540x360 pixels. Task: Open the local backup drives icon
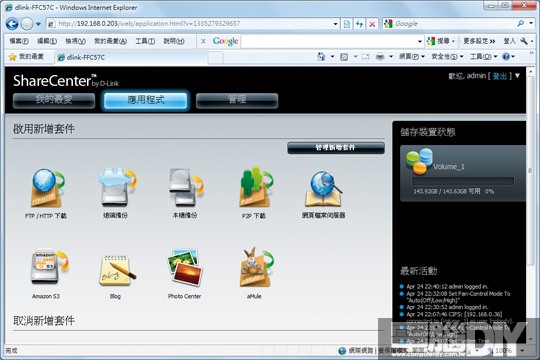186,187
